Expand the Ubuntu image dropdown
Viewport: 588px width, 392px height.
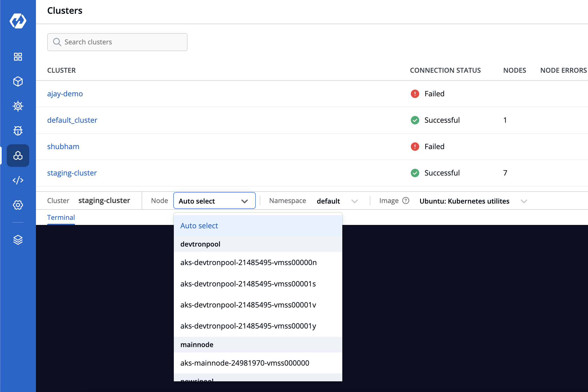(x=473, y=201)
